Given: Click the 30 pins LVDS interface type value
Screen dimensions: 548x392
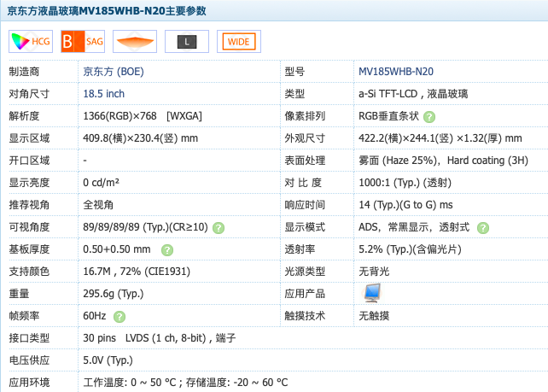Looking at the screenshot, I should pyautogui.click(x=160, y=338).
